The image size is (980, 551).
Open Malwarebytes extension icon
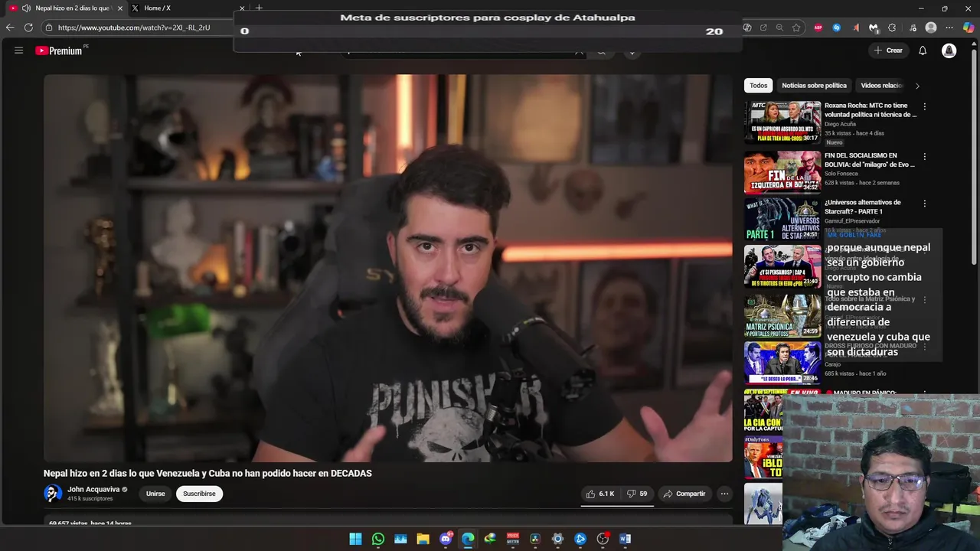coord(874,28)
